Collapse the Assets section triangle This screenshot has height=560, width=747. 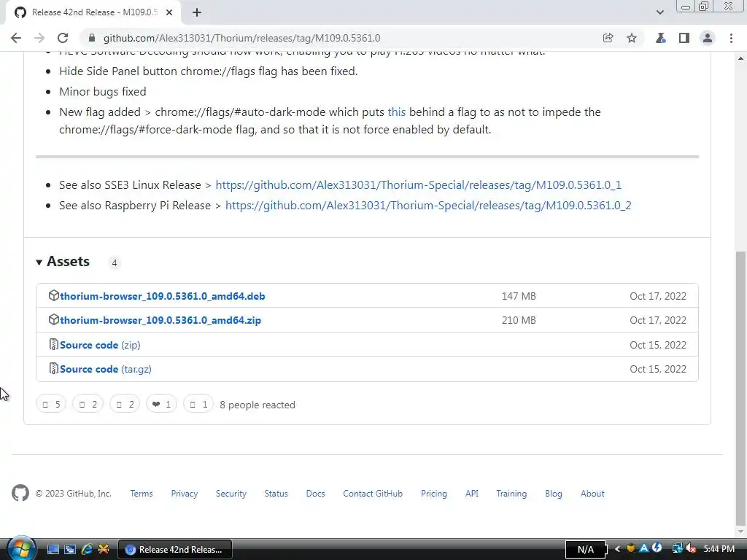point(39,262)
